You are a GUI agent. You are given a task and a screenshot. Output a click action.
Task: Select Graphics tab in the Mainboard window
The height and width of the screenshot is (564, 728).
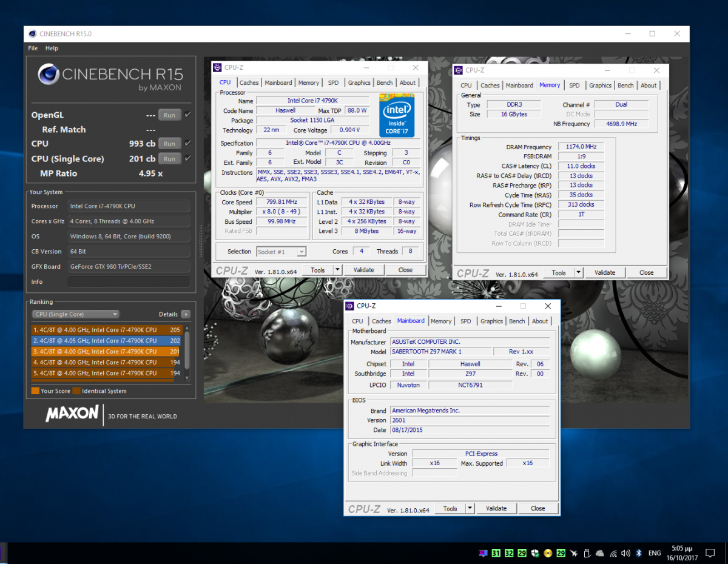click(x=491, y=321)
